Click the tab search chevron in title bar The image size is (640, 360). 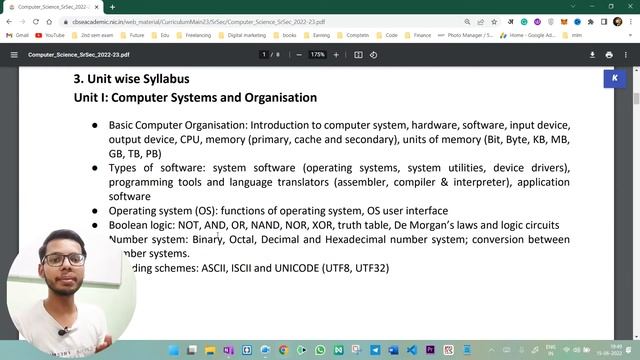(x=573, y=7)
